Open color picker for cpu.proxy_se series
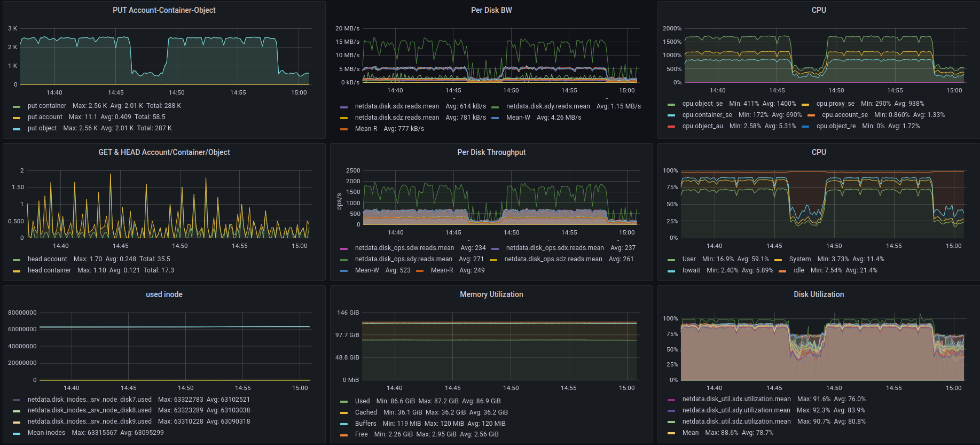The height and width of the screenshot is (445, 980). pyautogui.click(x=805, y=104)
